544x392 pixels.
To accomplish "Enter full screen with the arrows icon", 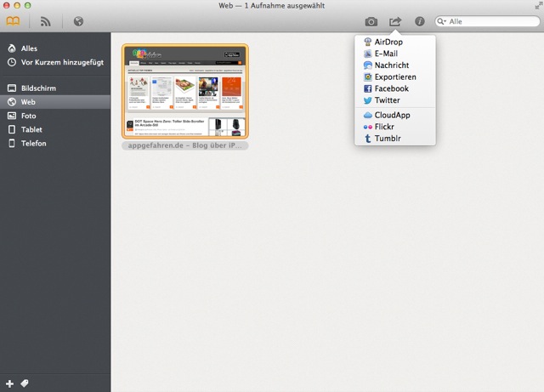I will (535, 6).
